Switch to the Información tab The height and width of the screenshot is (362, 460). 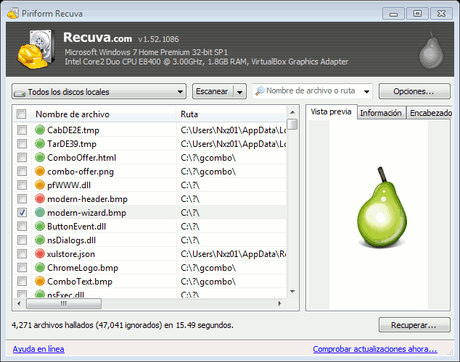(381, 113)
